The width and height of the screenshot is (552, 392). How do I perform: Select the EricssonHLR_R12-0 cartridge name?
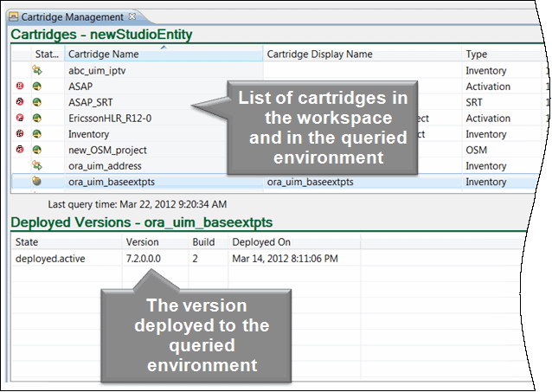pos(110,119)
